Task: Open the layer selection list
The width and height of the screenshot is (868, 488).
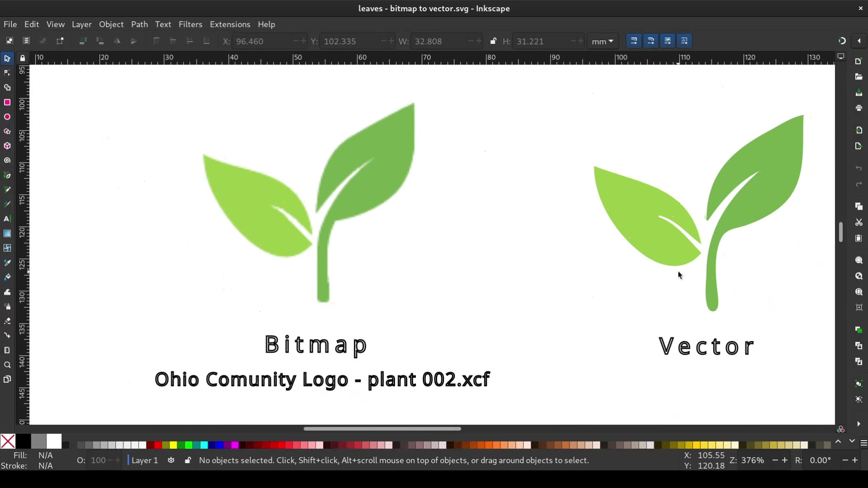Action: click(144, 460)
